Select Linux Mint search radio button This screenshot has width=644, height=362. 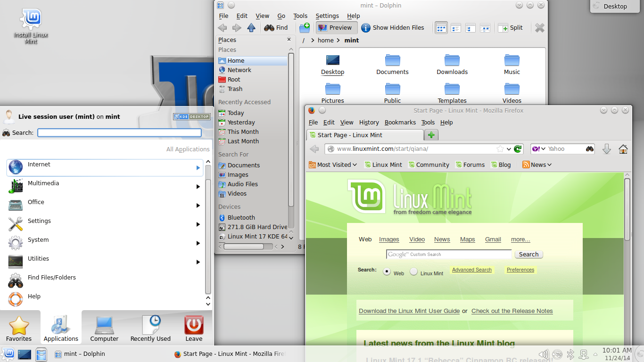pos(413,271)
